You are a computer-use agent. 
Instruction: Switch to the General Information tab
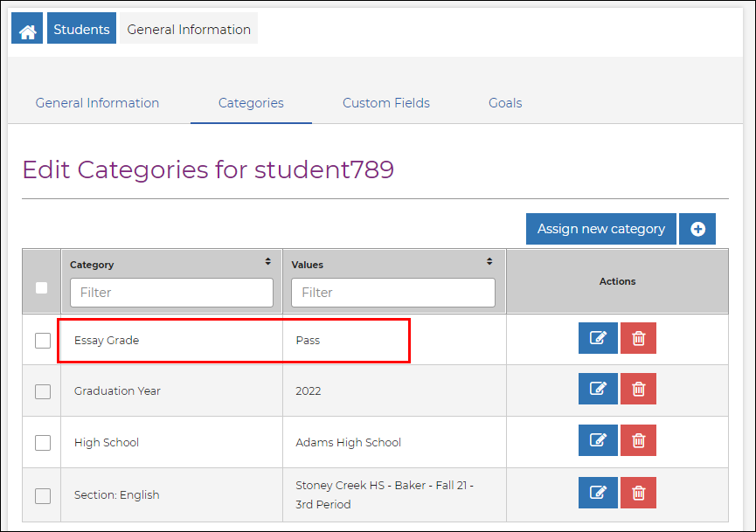(x=97, y=103)
